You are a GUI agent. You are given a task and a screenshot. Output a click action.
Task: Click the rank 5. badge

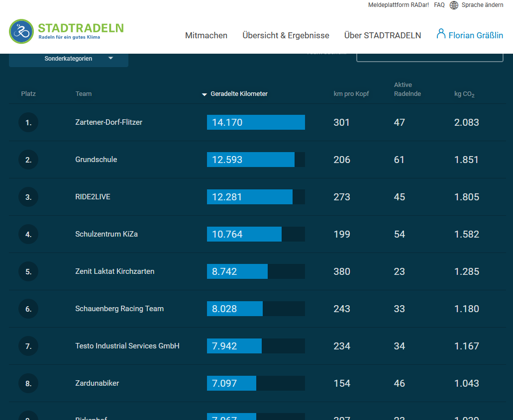point(28,271)
